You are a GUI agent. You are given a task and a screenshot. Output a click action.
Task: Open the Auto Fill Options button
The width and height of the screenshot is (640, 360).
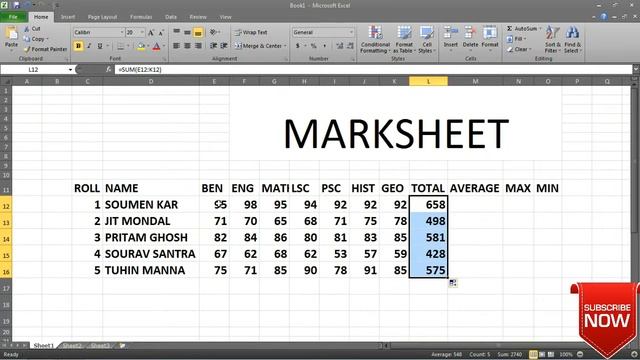(453, 283)
